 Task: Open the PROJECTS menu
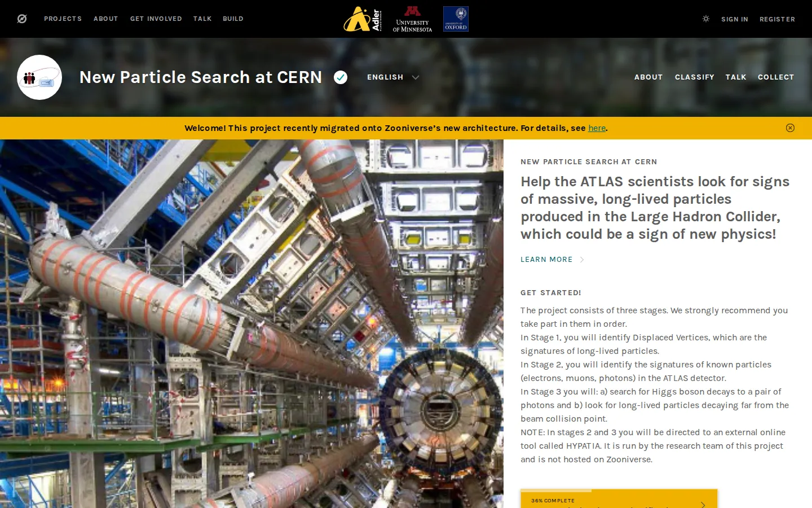(x=63, y=19)
